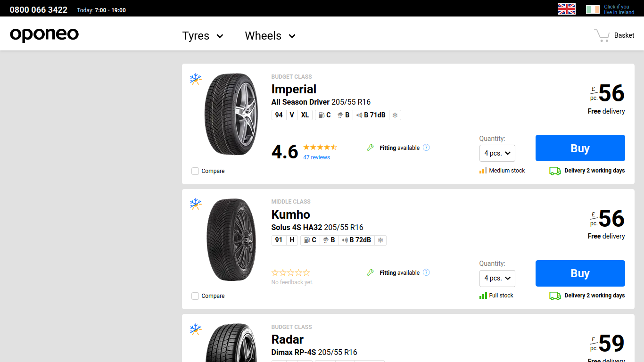Open the 47 reviews link

316,157
